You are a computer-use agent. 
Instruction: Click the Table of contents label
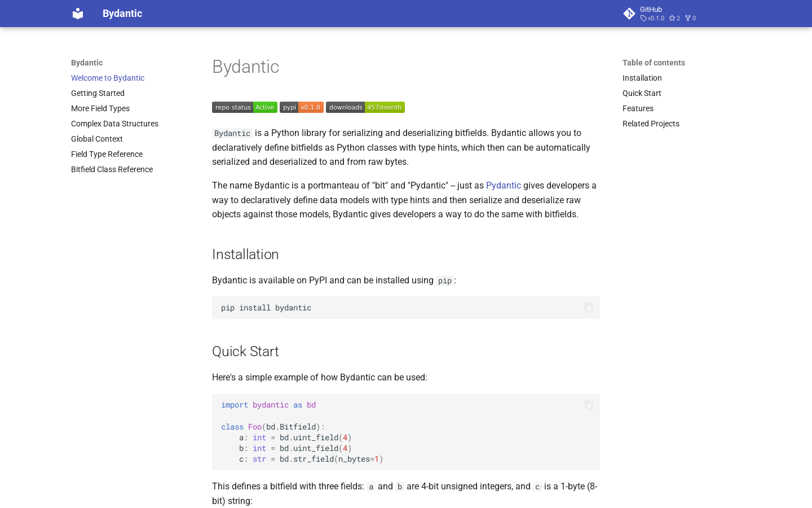pos(654,63)
